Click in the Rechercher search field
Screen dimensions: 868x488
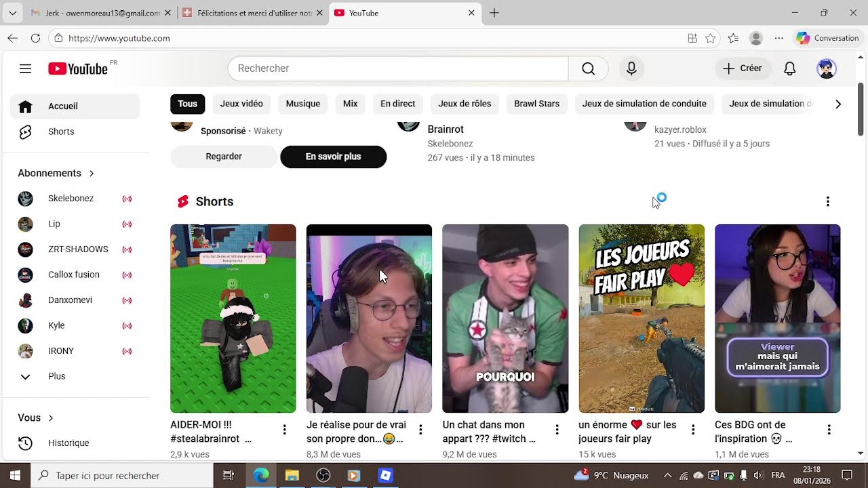[398, 68]
